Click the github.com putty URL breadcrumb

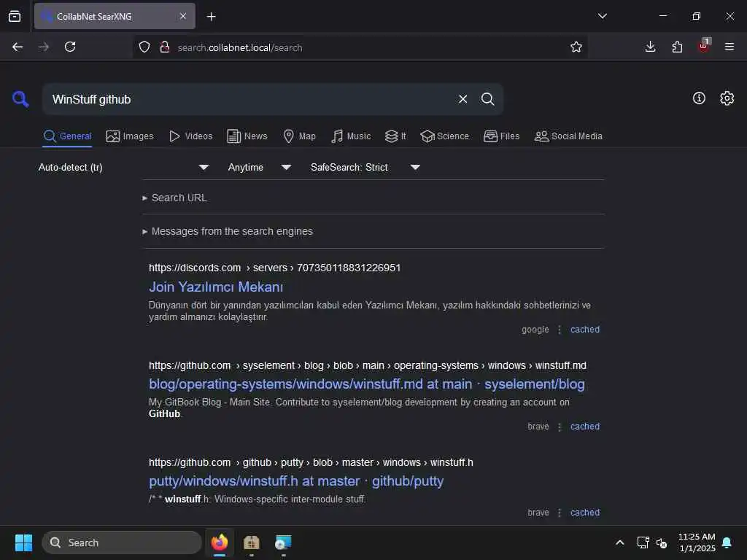311,463
